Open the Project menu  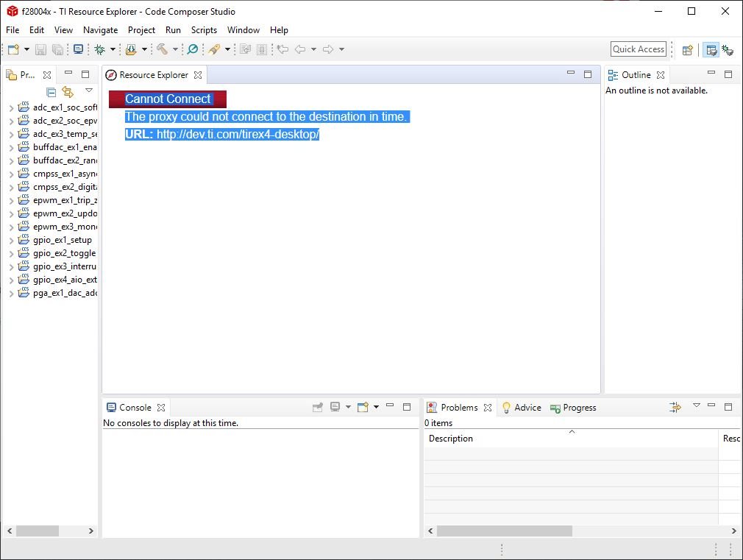coord(142,30)
